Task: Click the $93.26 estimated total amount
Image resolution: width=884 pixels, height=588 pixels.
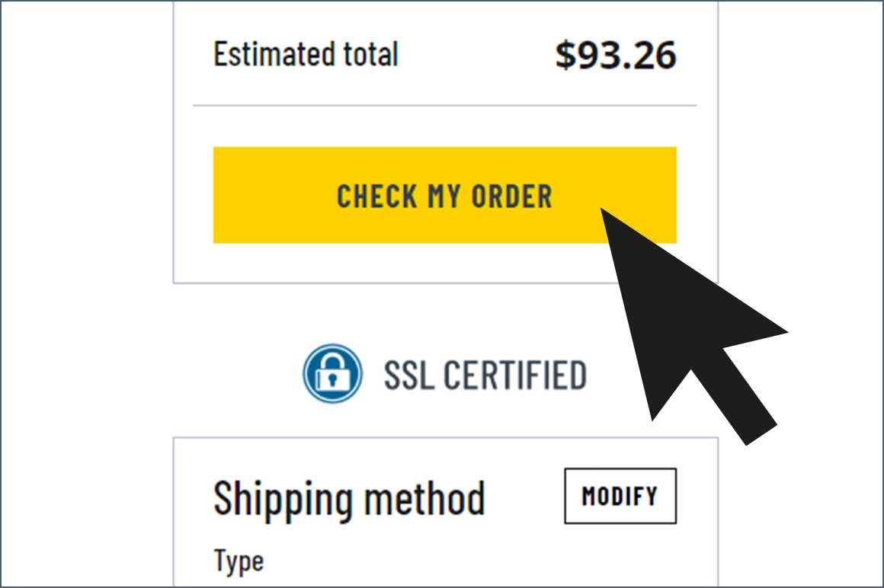Action: click(616, 55)
